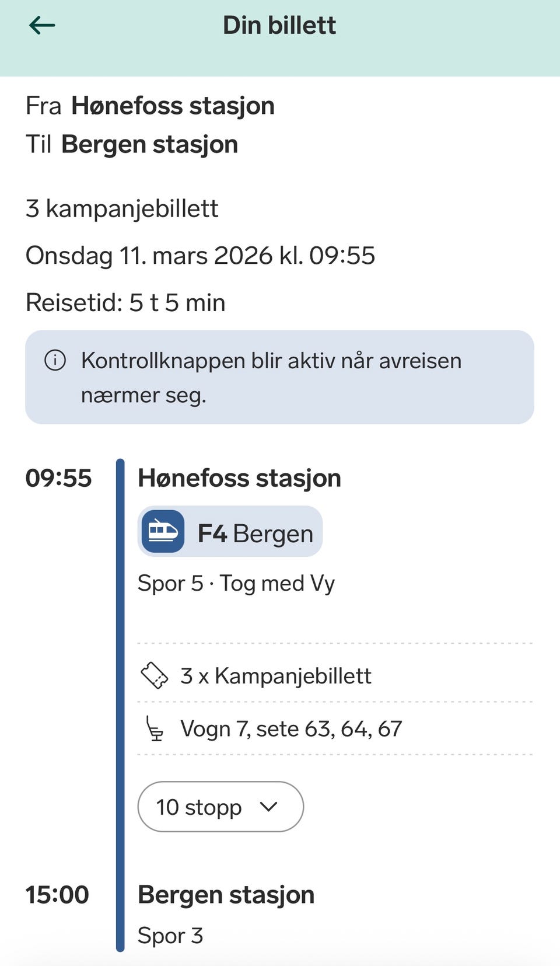Tap the blue train icon
Image resolution: width=560 pixels, height=966 pixels.
[x=163, y=531]
